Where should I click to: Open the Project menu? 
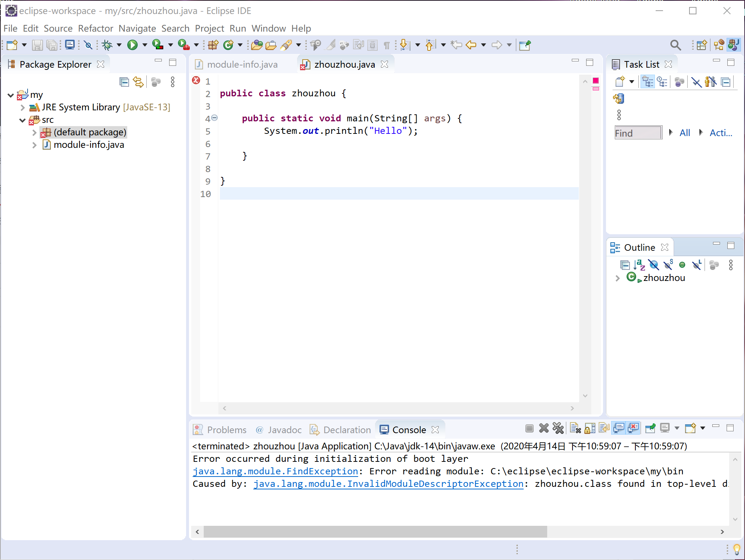pyautogui.click(x=209, y=28)
